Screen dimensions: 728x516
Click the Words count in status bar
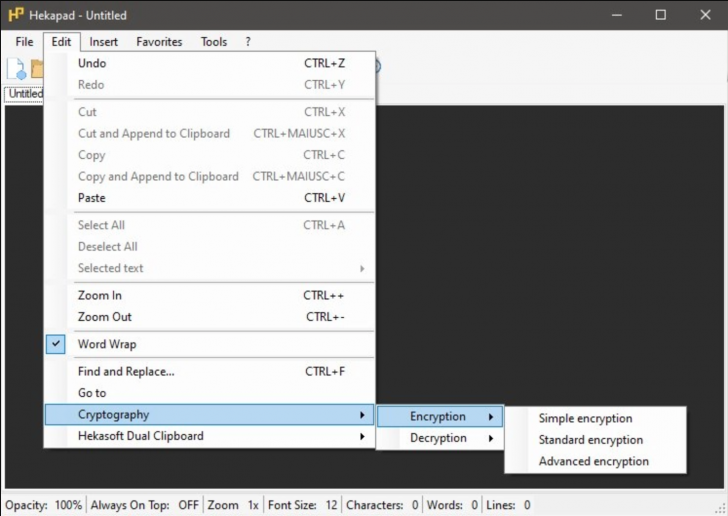(x=452, y=505)
